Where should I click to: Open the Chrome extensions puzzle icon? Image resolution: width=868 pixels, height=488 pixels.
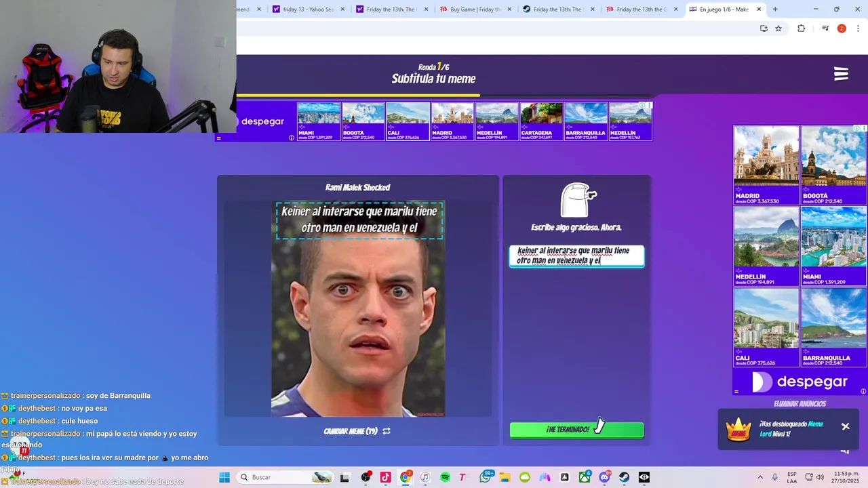point(801,28)
